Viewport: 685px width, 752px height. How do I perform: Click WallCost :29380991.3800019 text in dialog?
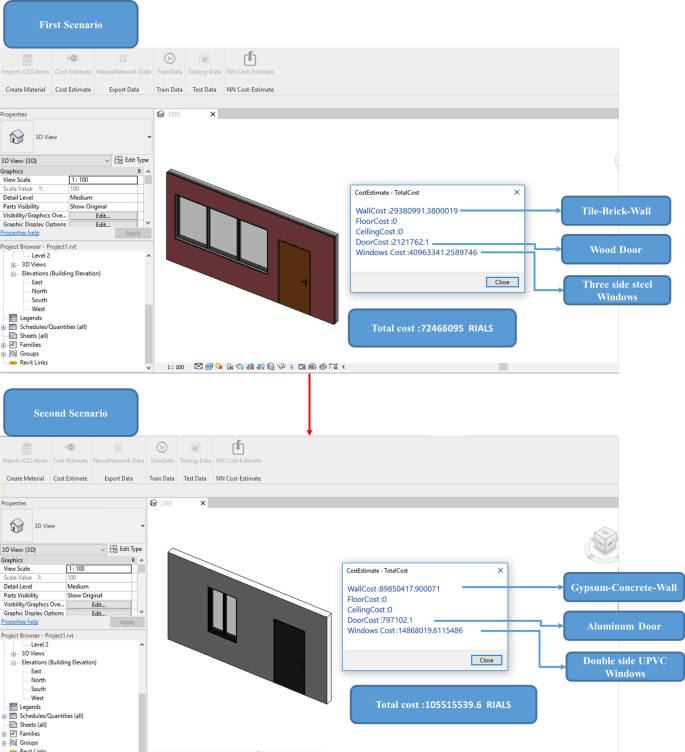tap(407, 211)
